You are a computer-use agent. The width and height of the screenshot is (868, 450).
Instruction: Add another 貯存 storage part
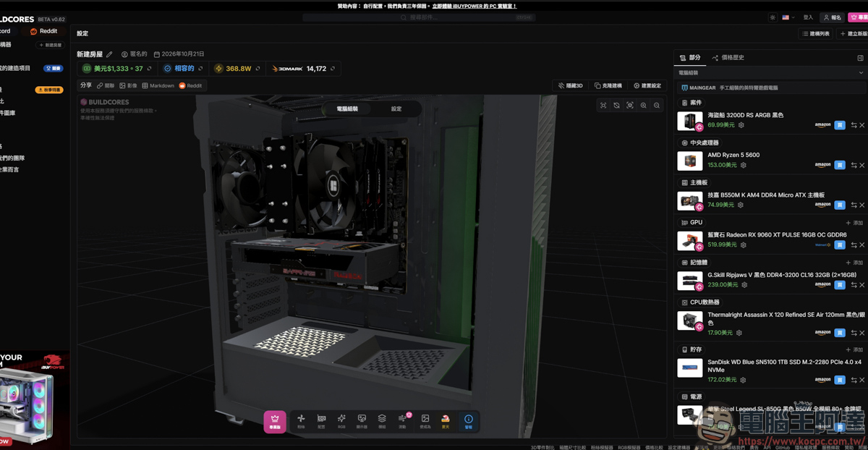[854, 349]
